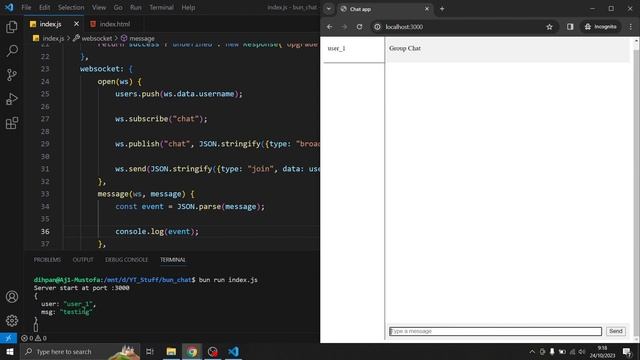
Task: Open the Run menu
Action: [136, 7]
